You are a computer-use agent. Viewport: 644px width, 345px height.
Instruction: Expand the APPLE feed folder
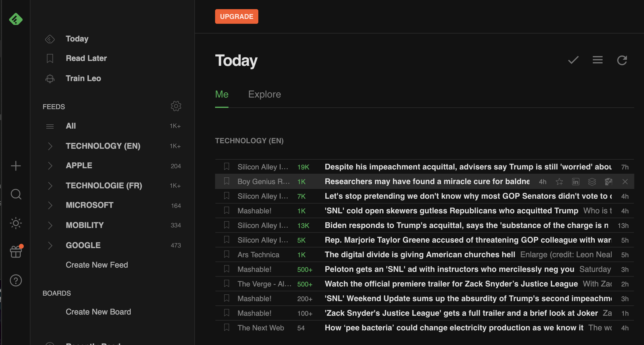50,165
